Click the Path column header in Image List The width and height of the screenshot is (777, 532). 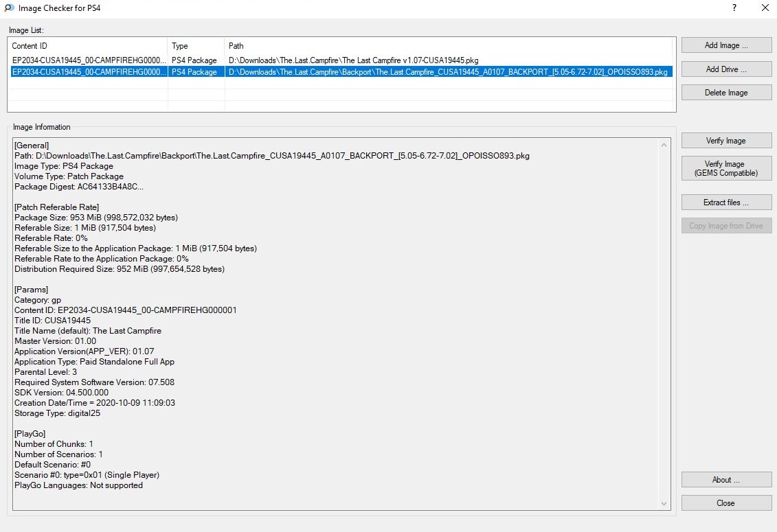[x=449, y=46]
